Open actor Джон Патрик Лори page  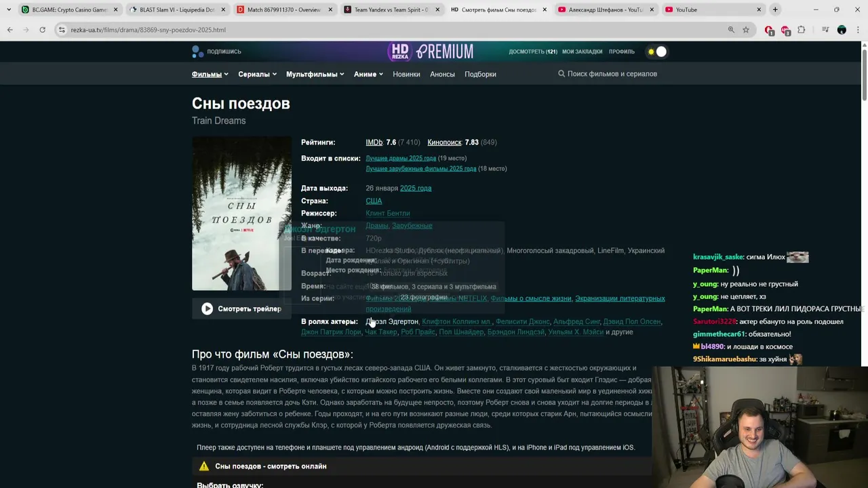[x=331, y=332]
